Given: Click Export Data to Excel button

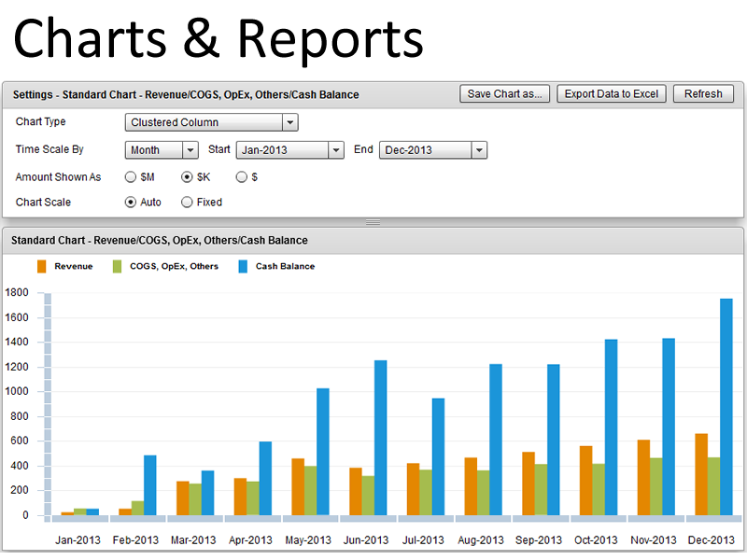Looking at the screenshot, I should click(x=612, y=94).
